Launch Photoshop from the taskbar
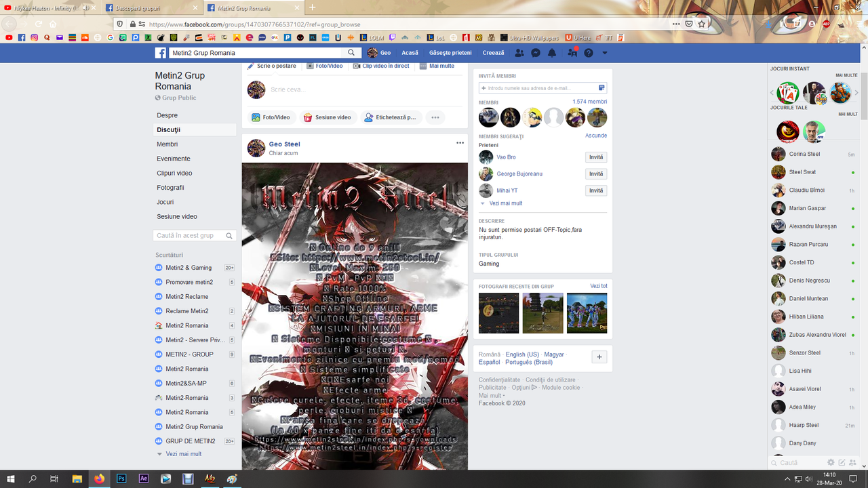Viewport: 868px width, 488px height. pos(121,479)
